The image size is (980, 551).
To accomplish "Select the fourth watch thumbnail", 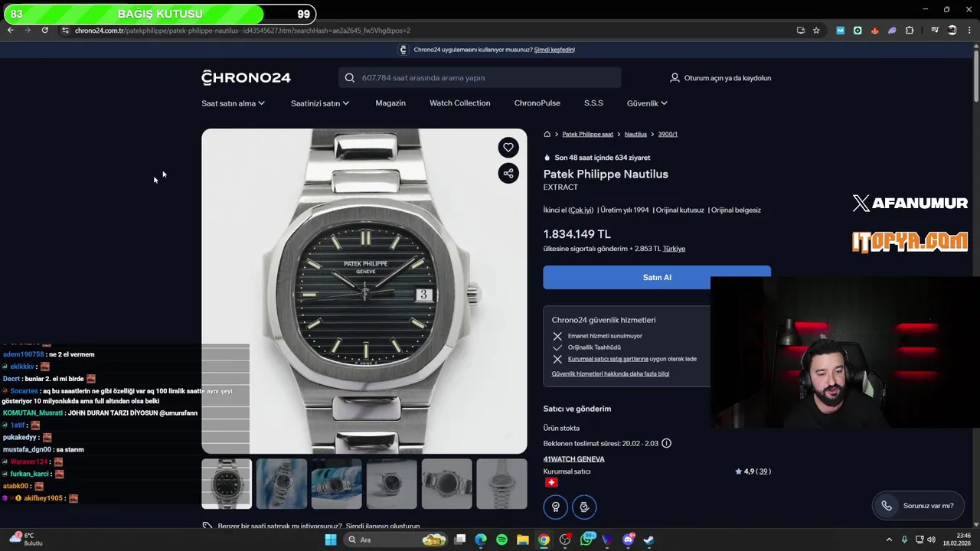I will (391, 484).
